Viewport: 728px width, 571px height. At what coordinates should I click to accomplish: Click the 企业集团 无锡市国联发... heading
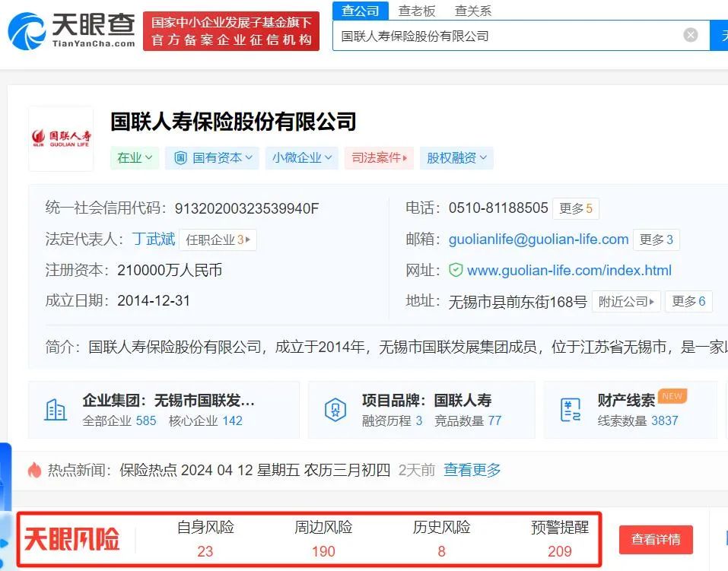pyautogui.click(x=169, y=400)
